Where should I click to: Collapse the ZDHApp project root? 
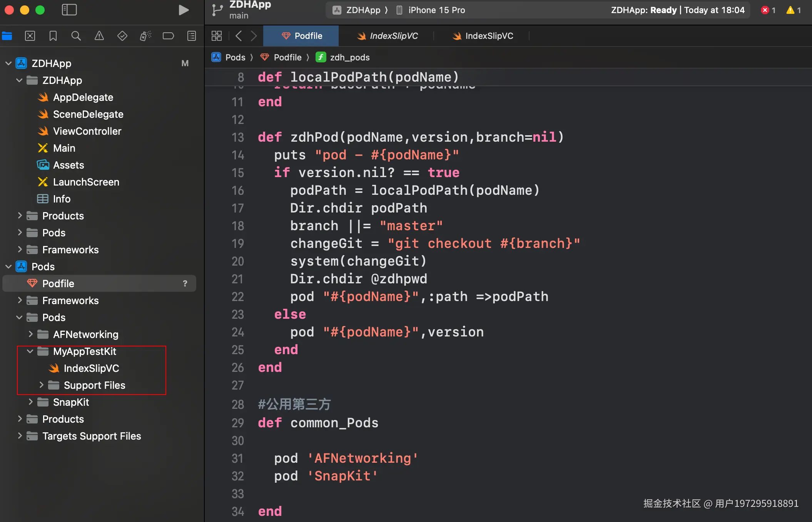[8, 63]
